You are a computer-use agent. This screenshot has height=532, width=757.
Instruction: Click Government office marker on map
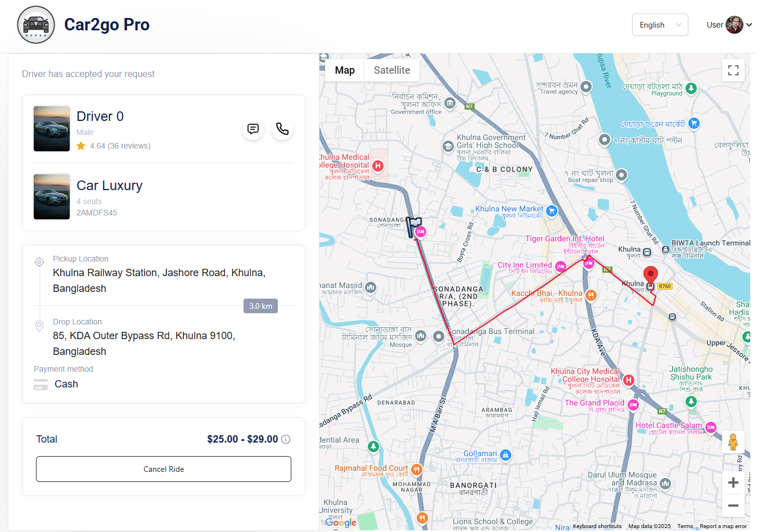coord(450,103)
